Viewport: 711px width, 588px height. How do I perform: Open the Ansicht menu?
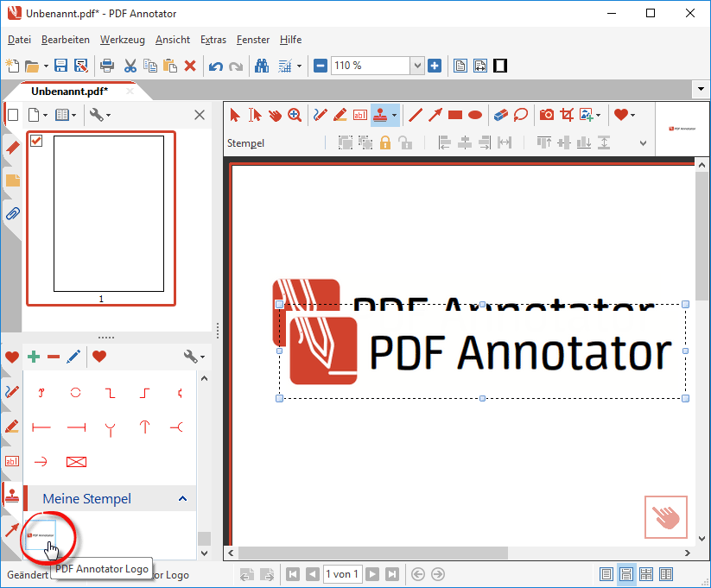point(173,40)
